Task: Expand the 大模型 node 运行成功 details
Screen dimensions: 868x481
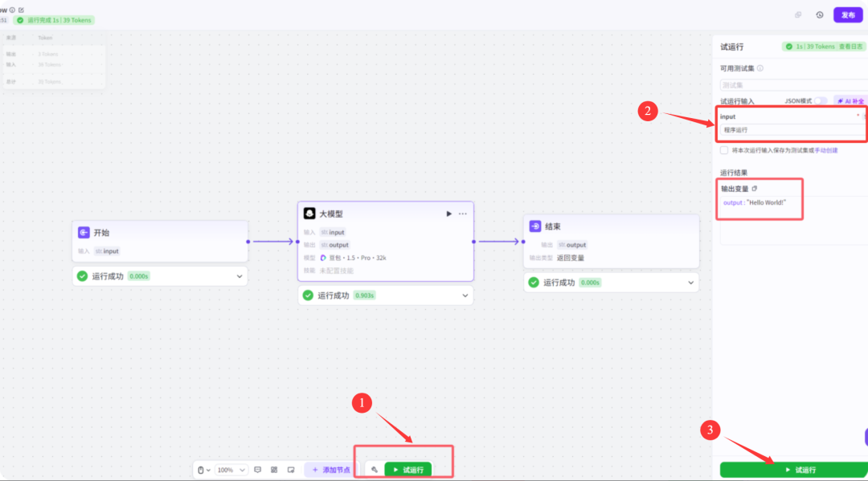Action: pyautogui.click(x=465, y=296)
